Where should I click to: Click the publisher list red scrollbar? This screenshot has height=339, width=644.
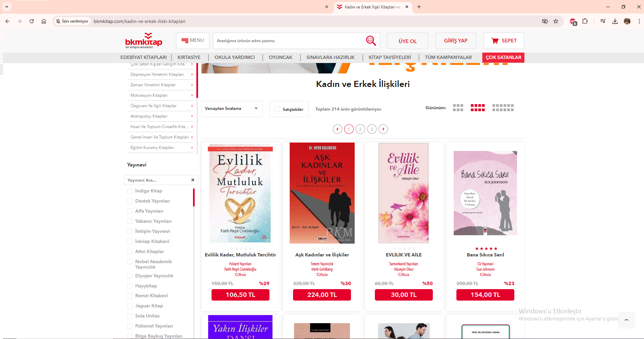coord(194,197)
